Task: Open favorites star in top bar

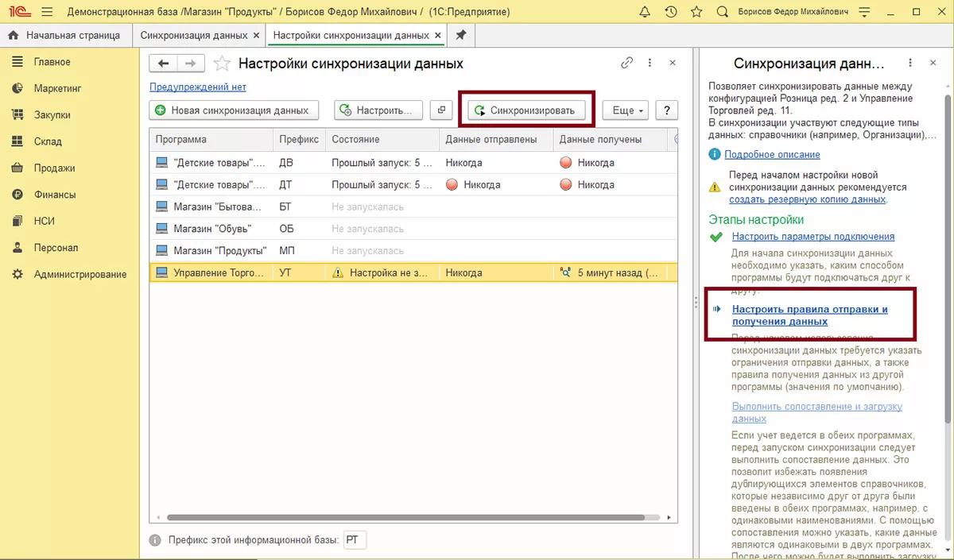Action: [696, 12]
